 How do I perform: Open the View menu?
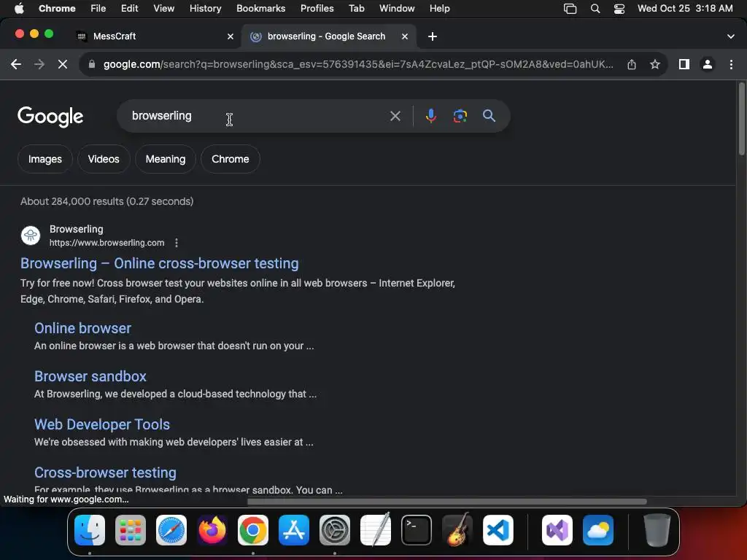point(163,9)
